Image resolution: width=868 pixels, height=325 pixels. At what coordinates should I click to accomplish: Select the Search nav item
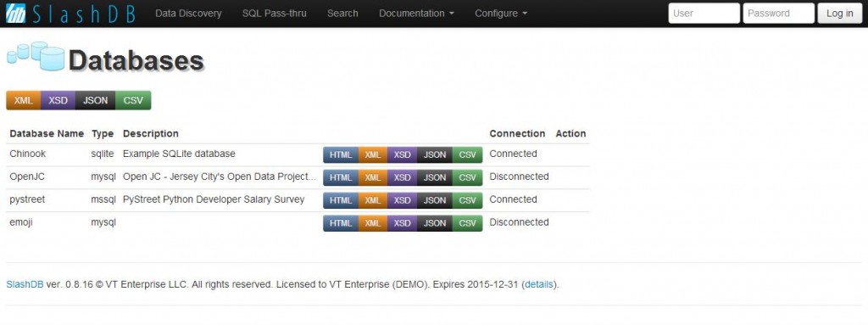click(x=342, y=14)
